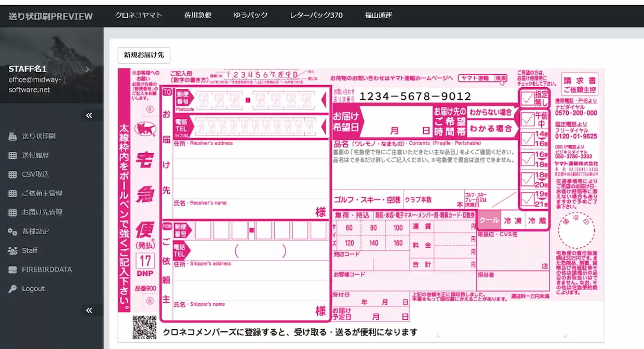This screenshot has width=644, height=349.
Task: Switch to the 福山通運 tab
Action: pos(379,15)
